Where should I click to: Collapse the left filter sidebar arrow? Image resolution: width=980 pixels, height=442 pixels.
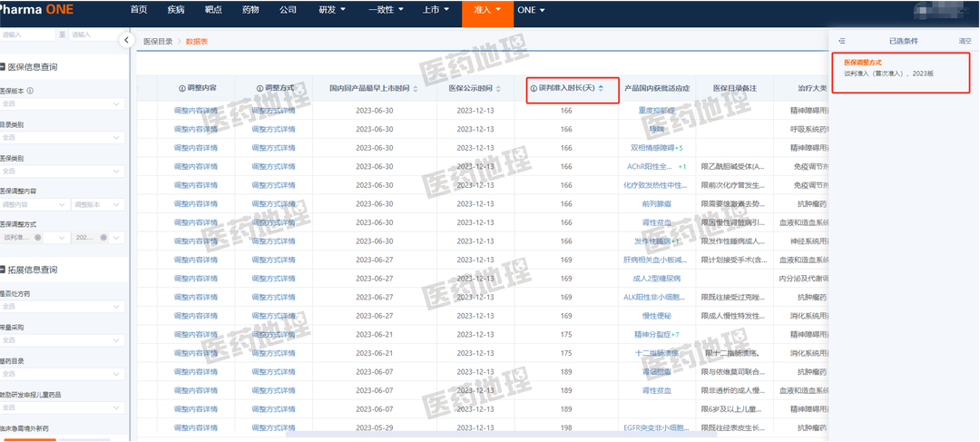125,39
